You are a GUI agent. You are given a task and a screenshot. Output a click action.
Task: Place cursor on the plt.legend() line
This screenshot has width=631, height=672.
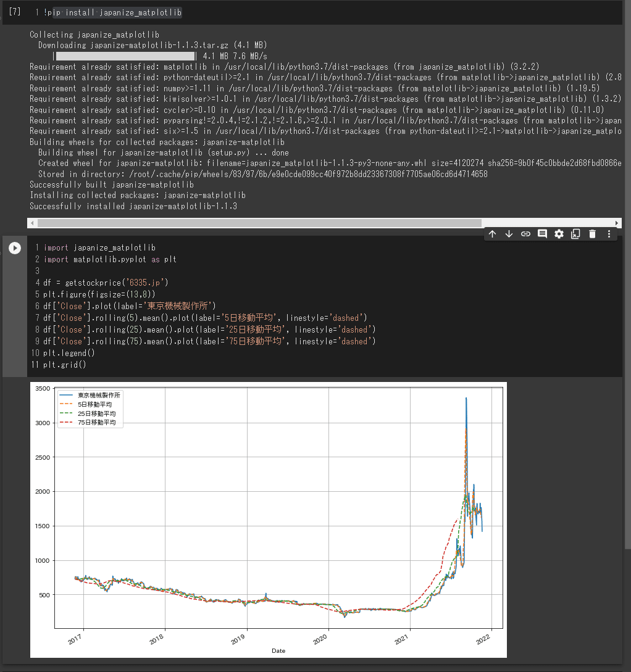point(68,352)
